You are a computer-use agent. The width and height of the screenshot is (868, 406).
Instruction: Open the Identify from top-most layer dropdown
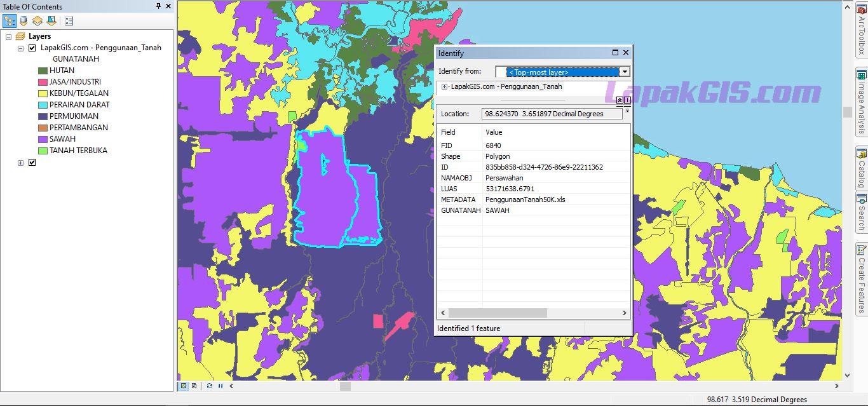624,72
